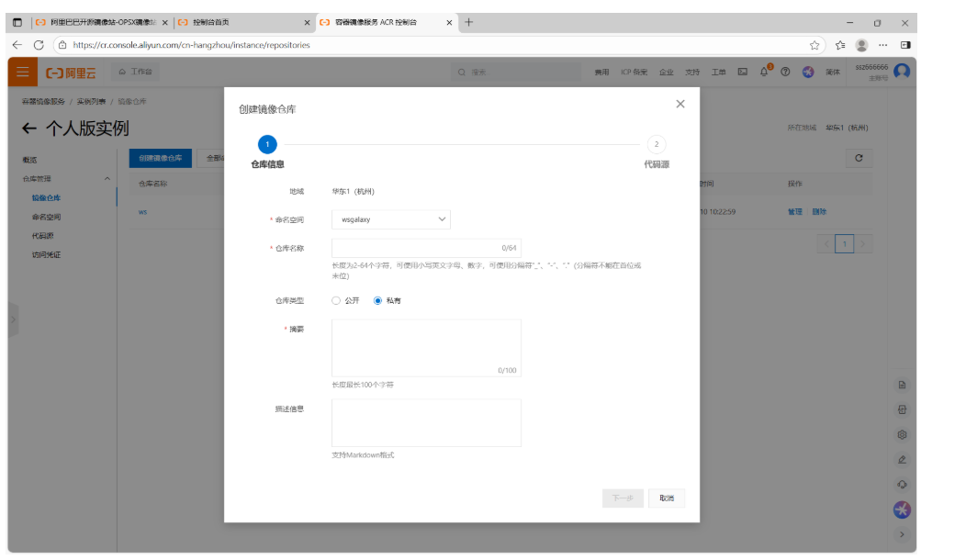Click the 删除 link in the repository row
966x560 pixels.
click(819, 211)
